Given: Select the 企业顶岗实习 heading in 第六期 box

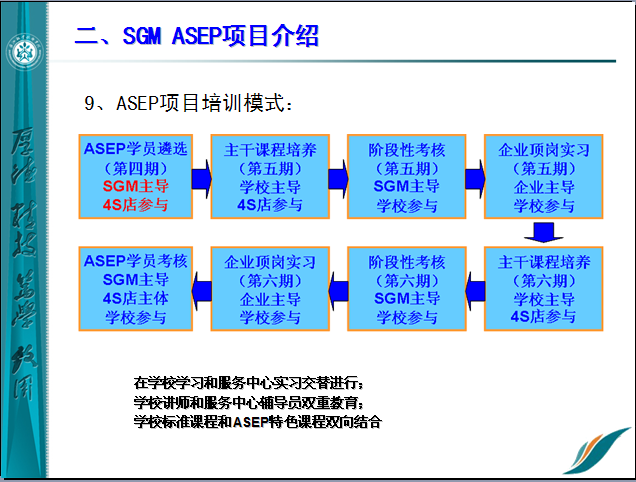Looking at the screenshot, I should [270, 262].
